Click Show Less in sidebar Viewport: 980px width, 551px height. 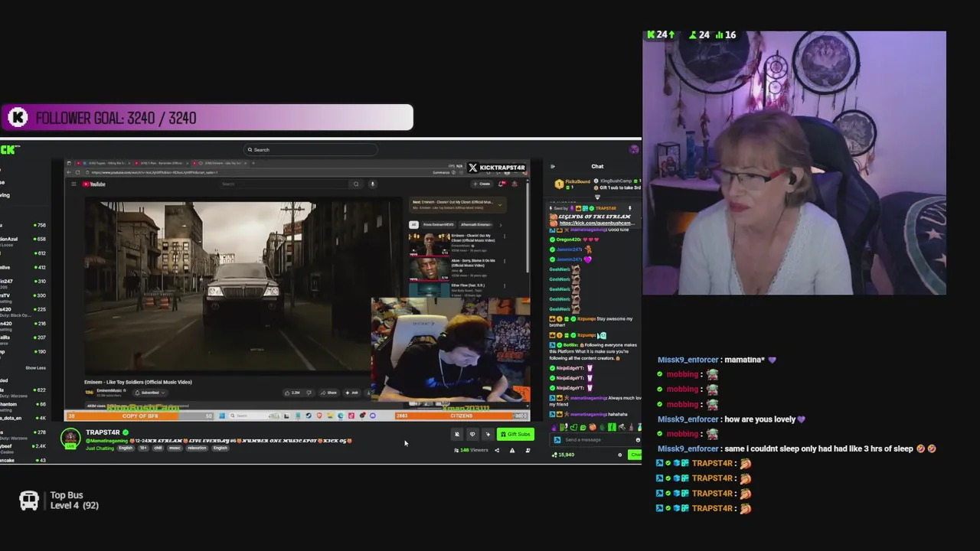click(35, 368)
